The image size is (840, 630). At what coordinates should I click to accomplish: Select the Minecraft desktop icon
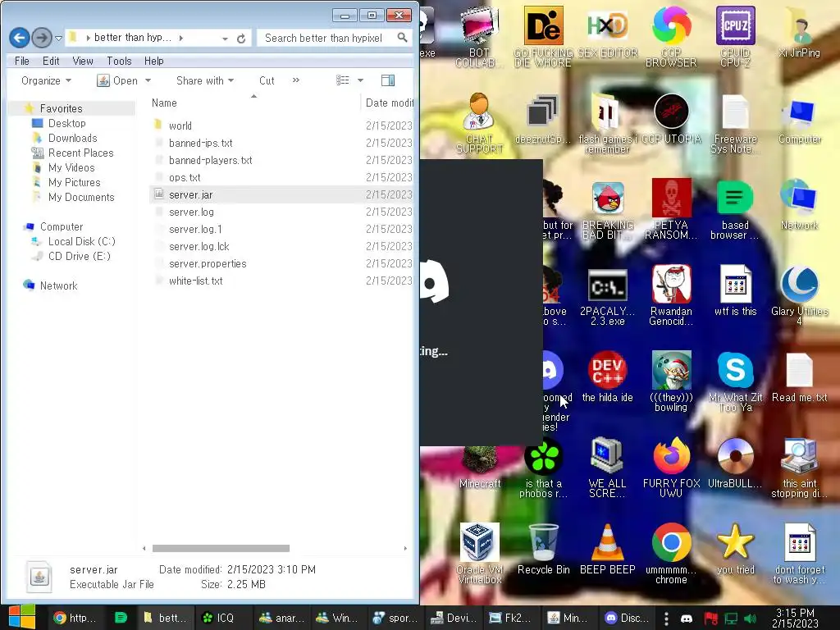(x=479, y=468)
